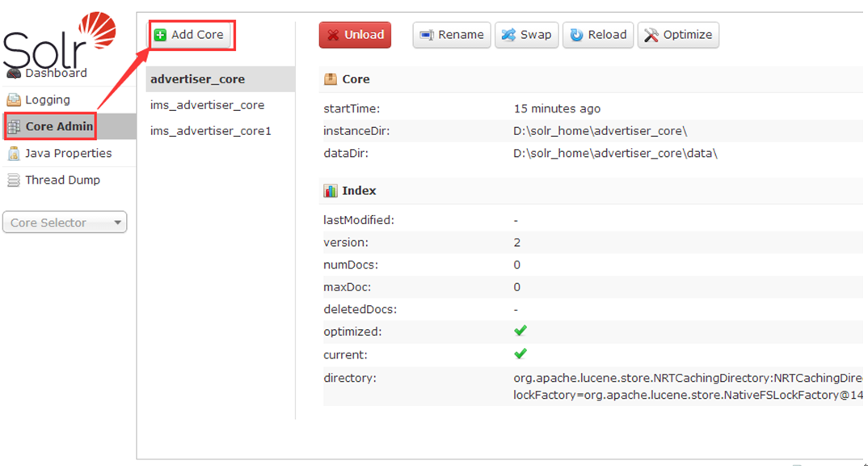Click the 'version:' label
This screenshot has width=868, height=466.
pyautogui.click(x=346, y=243)
